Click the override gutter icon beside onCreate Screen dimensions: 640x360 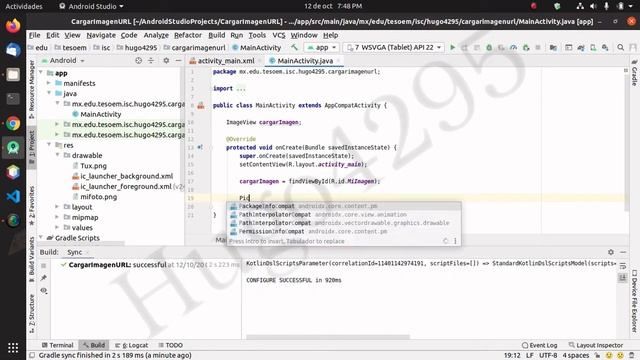[x=200, y=147]
